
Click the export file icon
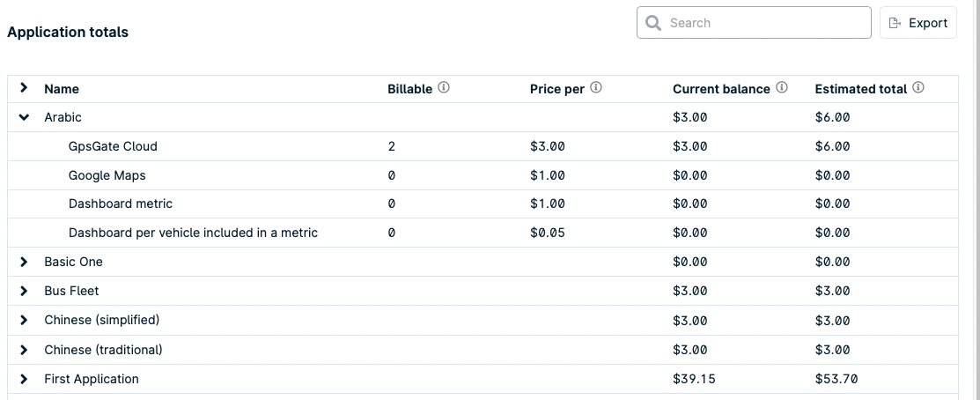pyautogui.click(x=895, y=23)
